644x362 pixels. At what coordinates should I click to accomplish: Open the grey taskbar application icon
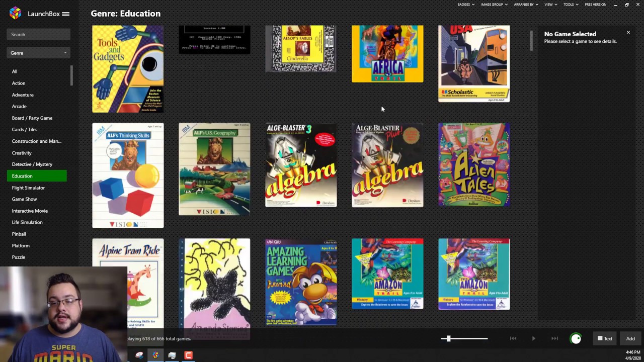click(x=172, y=355)
